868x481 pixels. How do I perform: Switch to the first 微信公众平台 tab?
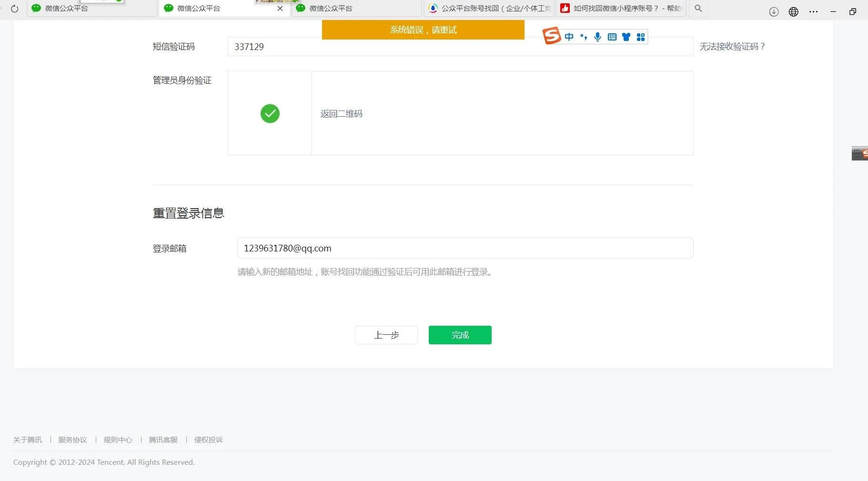click(65, 8)
